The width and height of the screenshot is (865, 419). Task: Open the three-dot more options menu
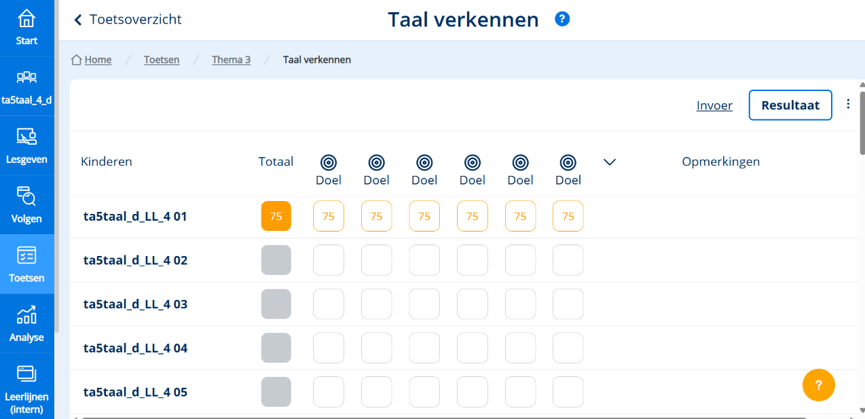[x=848, y=104]
